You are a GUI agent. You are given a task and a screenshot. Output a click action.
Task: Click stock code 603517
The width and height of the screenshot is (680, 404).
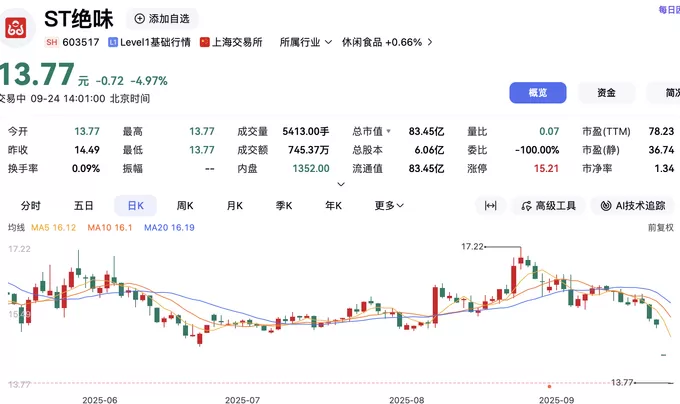tap(81, 42)
